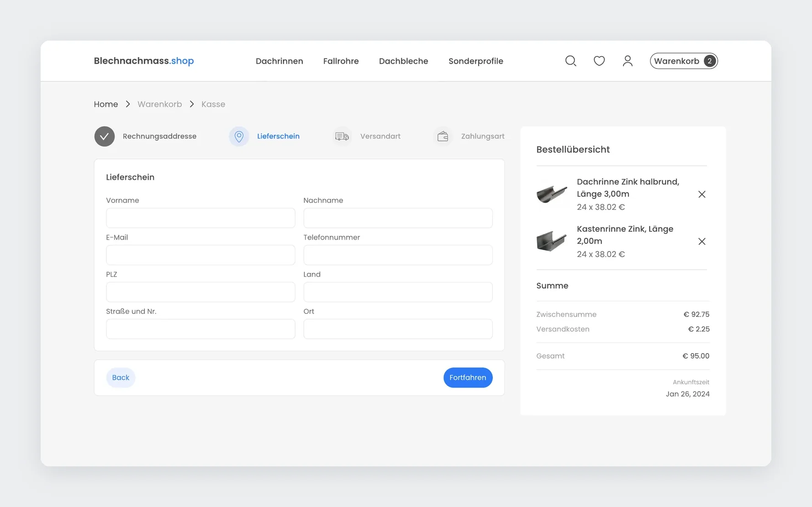Screen dimensions: 812x507
Task: Select the Zahlungsart step label
Action: point(482,136)
